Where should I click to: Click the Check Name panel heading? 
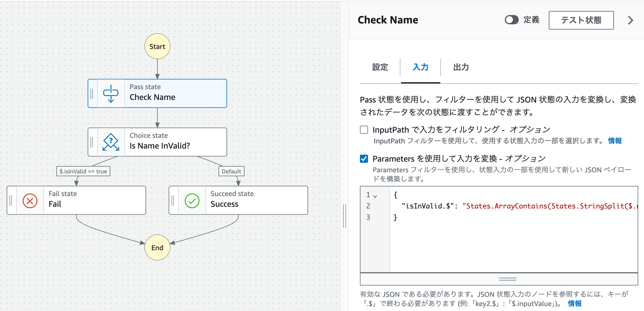(x=388, y=20)
